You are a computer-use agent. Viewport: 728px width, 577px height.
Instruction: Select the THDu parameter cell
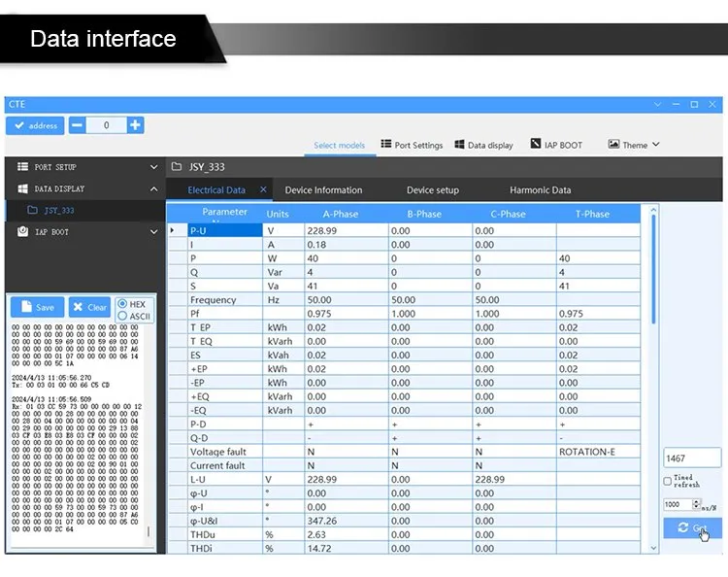pos(225,534)
